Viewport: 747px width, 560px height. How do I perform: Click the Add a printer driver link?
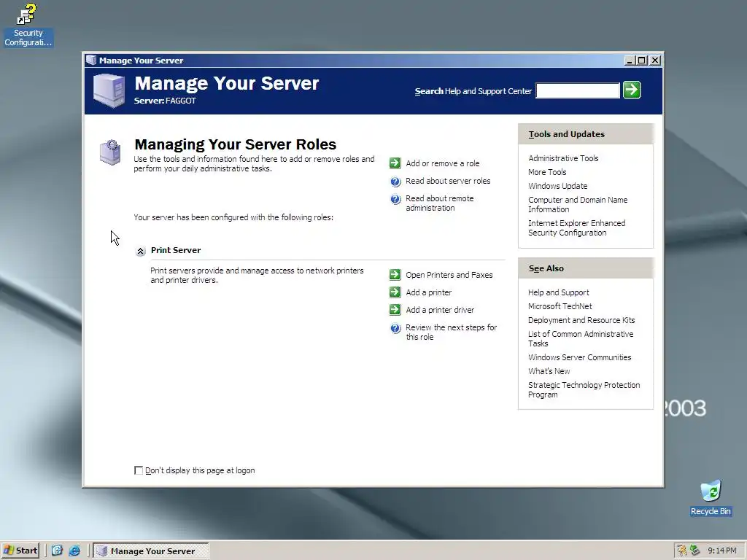pyautogui.click(x=440, y=310)
